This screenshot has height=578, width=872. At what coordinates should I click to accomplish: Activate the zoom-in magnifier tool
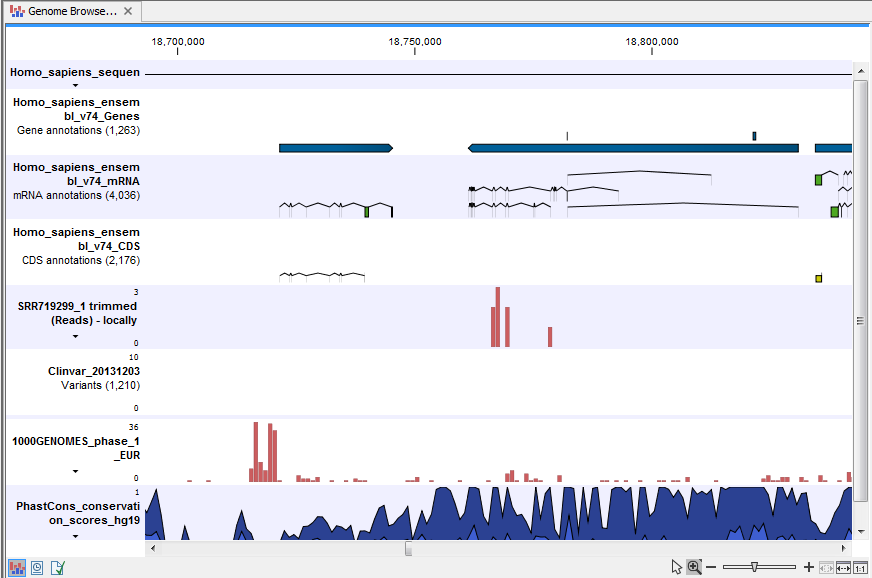(694, 566)
